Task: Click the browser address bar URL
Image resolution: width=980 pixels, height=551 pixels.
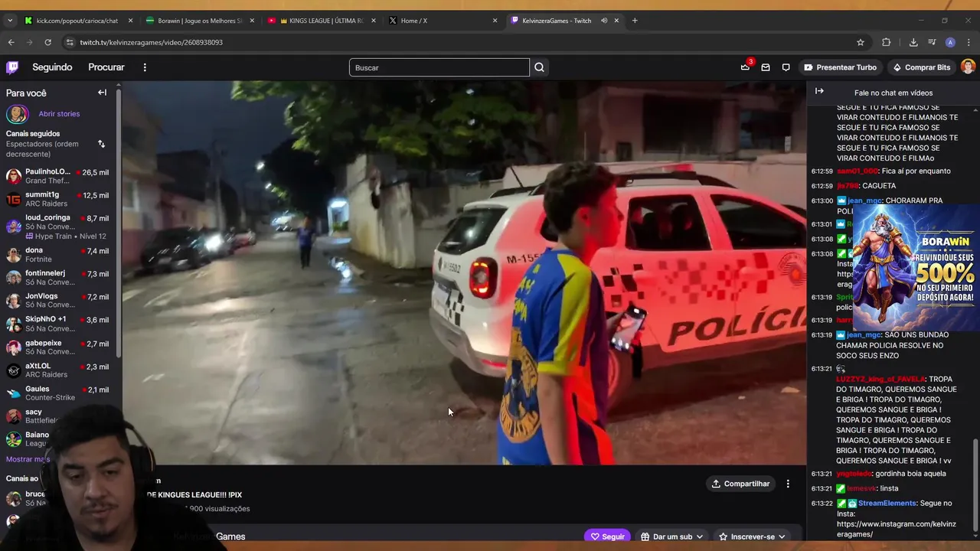Action: tap(151, 42)
